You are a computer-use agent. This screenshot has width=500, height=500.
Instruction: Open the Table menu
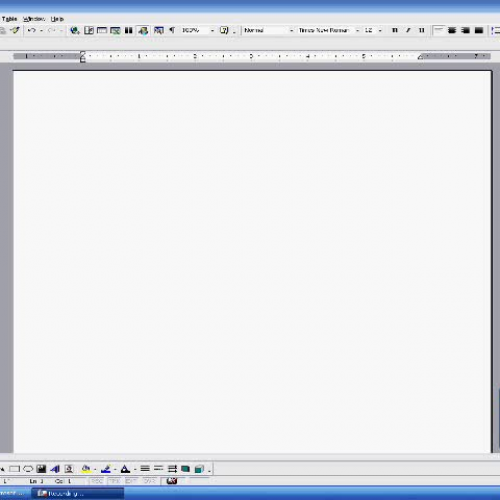point(9,19)
